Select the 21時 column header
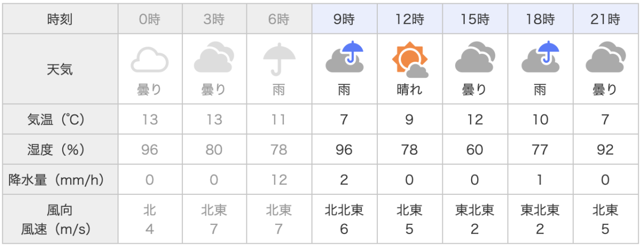The height and width of the screenshot is (248, 644). (605, 20)
